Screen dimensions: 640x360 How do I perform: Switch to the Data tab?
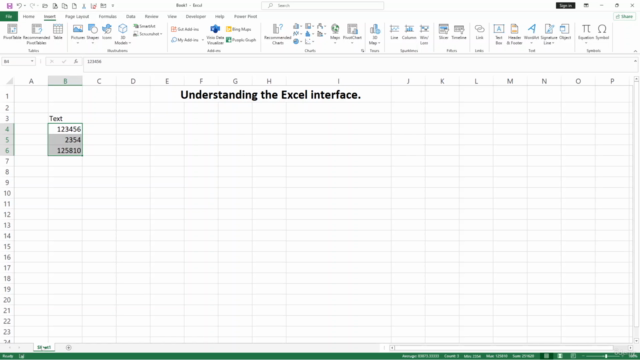click(x=131, y=16)
